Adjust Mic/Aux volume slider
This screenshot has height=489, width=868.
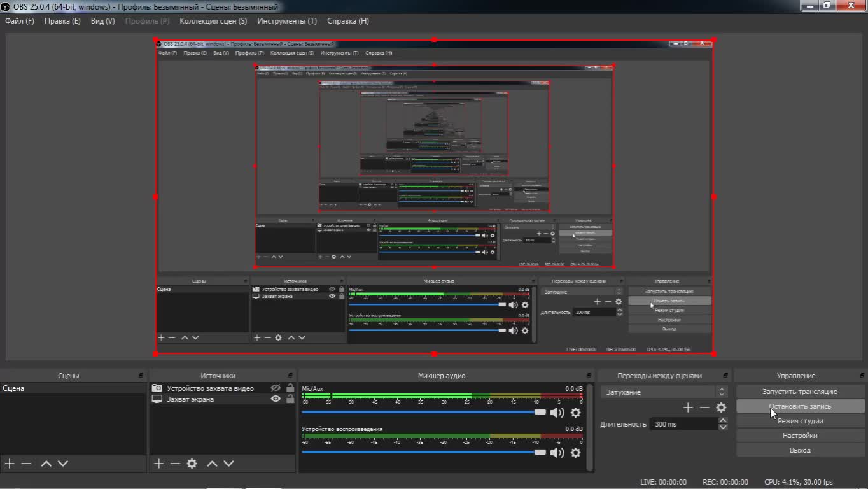coord(424,413)
